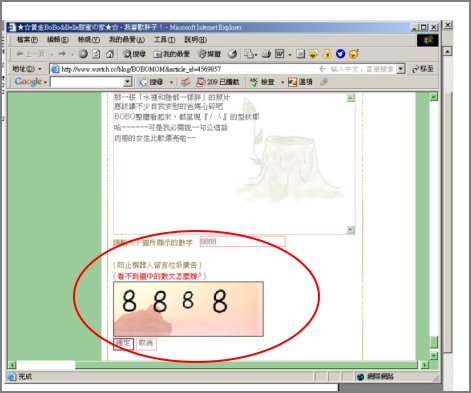Click the yellow figure icon in toolbar
The height and width of the screenshot is (393, 471).
coord(327,54)
